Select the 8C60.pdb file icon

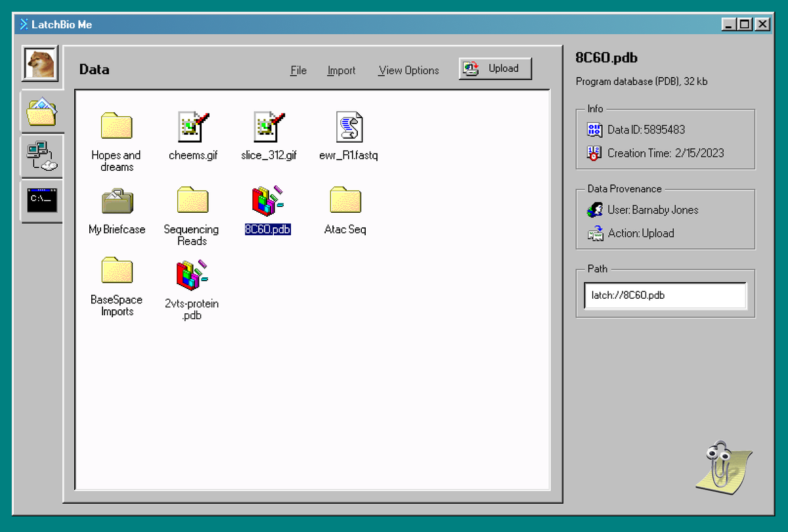tap(267, 201)
